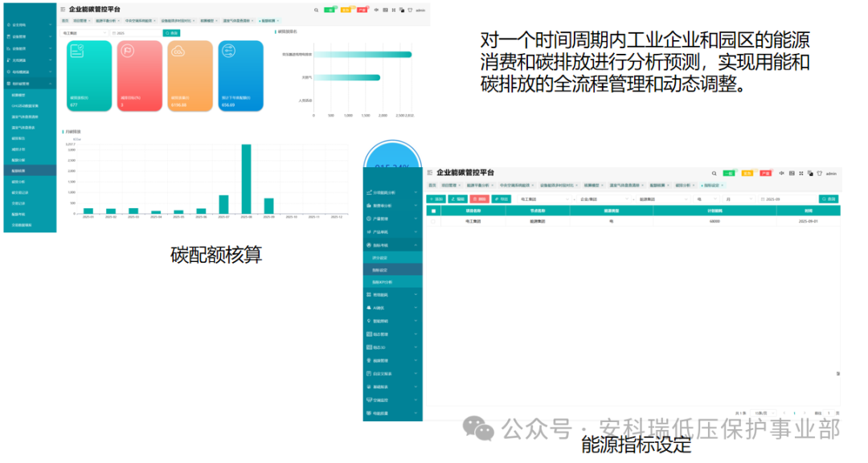This screenshot has height=463, width=868.
Task: Click the document-check icon on the green card
Action: 77,51
